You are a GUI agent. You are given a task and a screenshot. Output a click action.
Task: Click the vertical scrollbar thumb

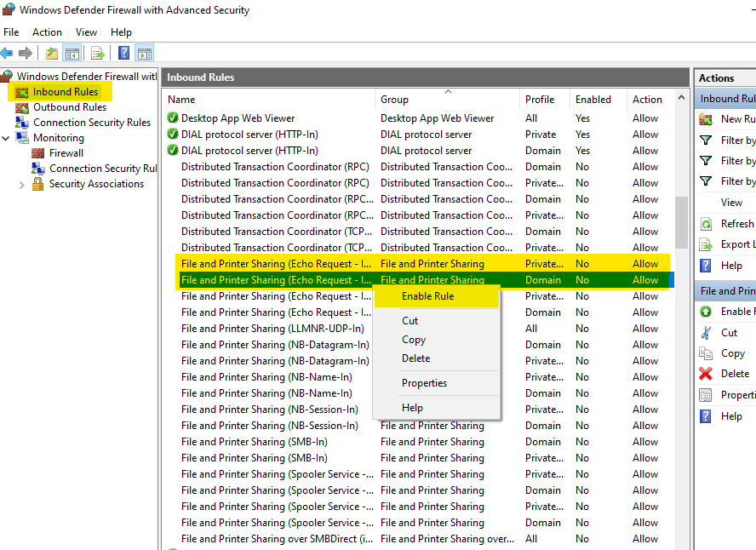[681, 222]
